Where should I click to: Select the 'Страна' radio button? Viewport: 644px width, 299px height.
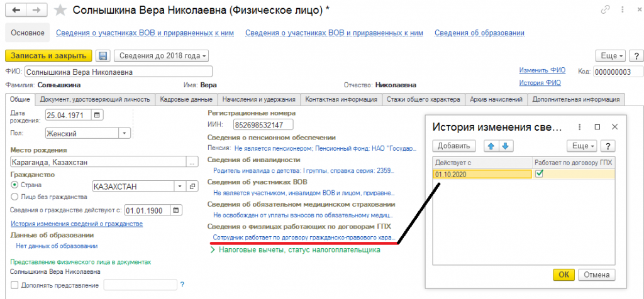[15, 185]
